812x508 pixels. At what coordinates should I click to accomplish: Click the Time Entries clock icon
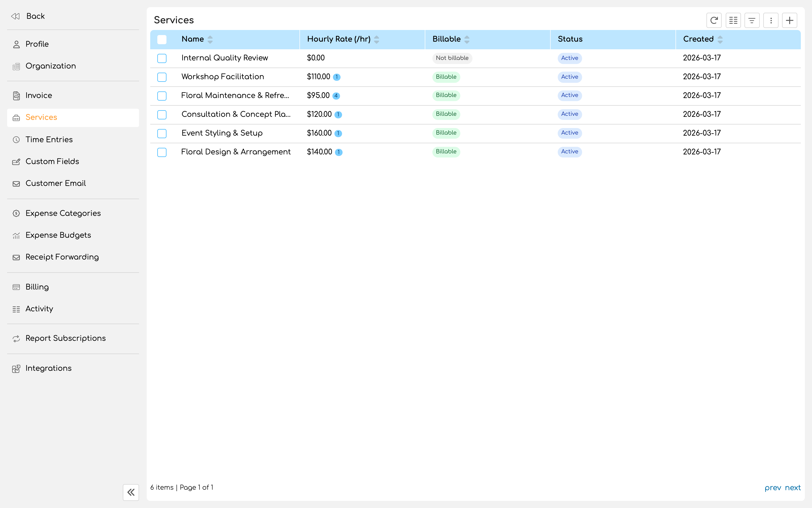tap(16, 139)
